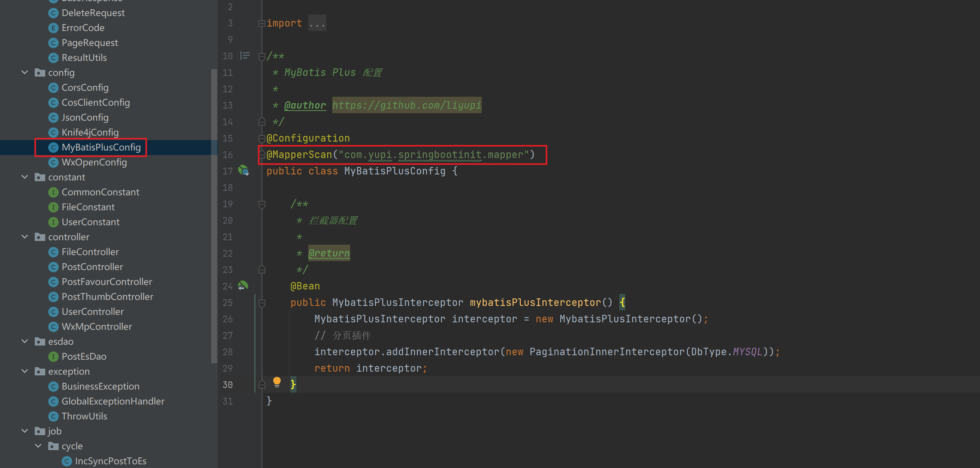Screen dimensions: 980x468
Task: Fold the mybatisPlusInterceptor method body
Action: tap(262, 303)
